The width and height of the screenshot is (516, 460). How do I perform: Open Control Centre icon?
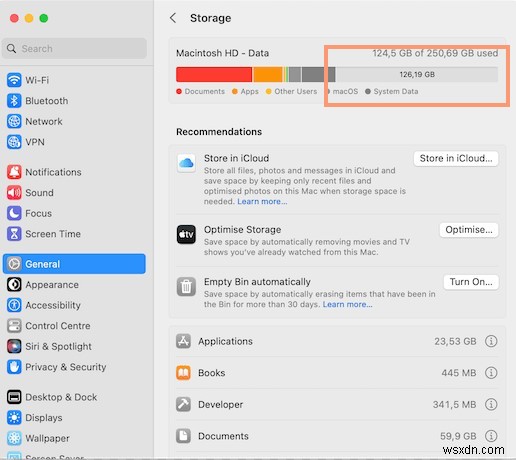coord(14,326)
